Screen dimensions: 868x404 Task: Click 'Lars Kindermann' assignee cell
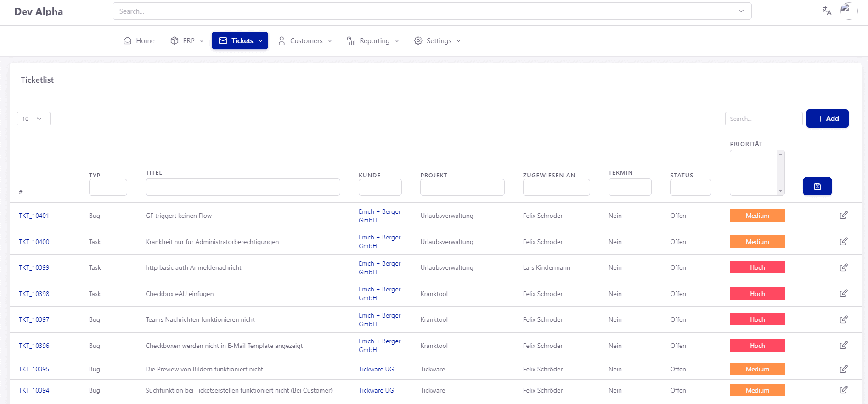pyautogui.click(x=547, y=267)
